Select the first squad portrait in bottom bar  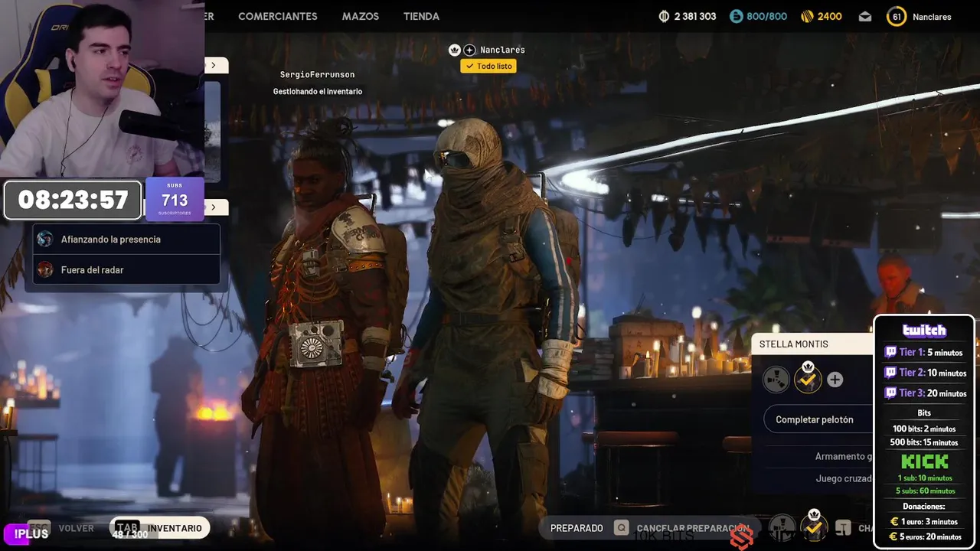coord(782,527)
